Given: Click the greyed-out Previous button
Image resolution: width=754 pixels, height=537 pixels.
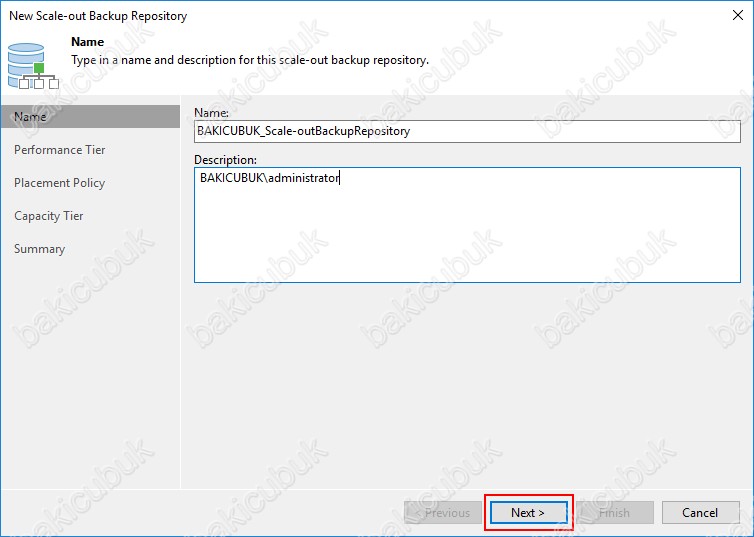Looking at the screenshot, I should pyautogui.click(x=443, y=512).
